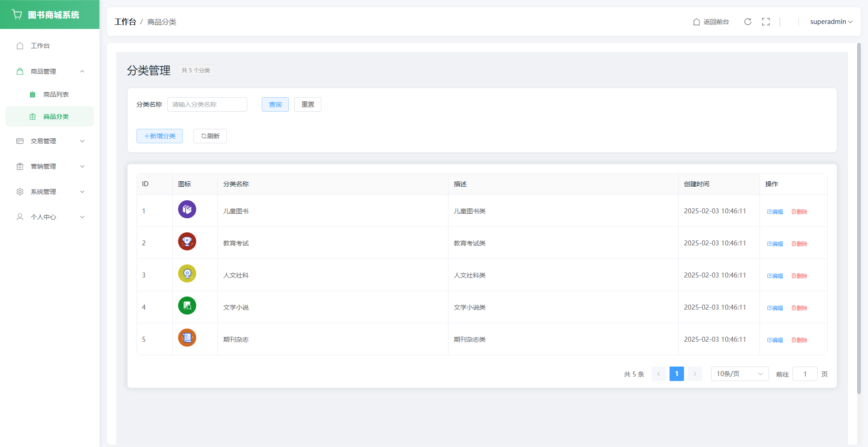Viewport: 868px width, 447px height.
Task: Click the orange 期刊杂志 category icon
Action: pyautogui.click(x=187, y=338)
